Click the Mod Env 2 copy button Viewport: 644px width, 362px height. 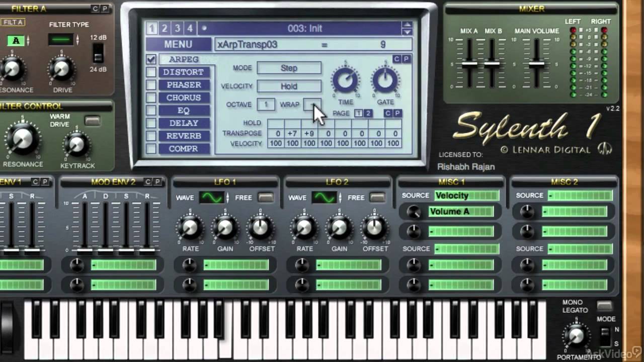click(x=148, y=182)
